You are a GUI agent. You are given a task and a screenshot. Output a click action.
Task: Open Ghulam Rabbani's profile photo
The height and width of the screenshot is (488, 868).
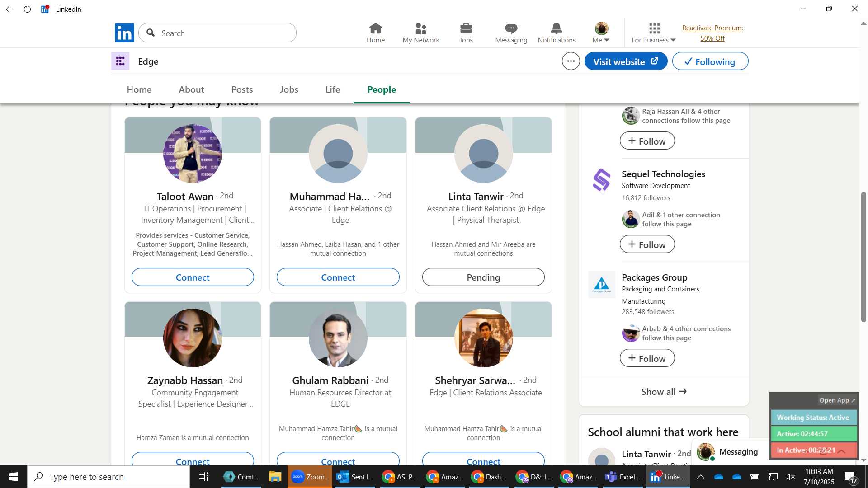(338, 338)
